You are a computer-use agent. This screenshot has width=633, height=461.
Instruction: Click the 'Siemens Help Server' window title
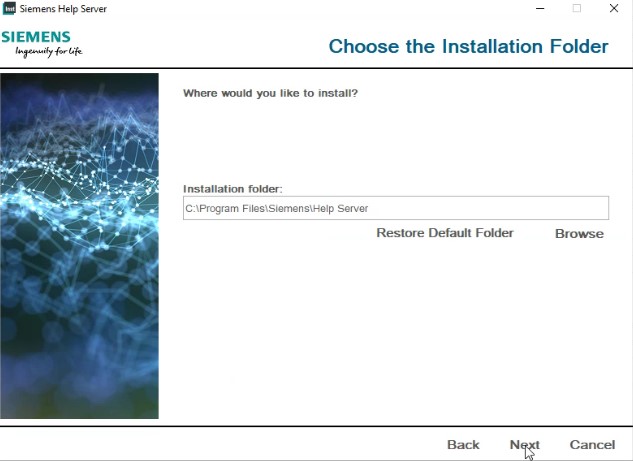[x=63, y=8]
